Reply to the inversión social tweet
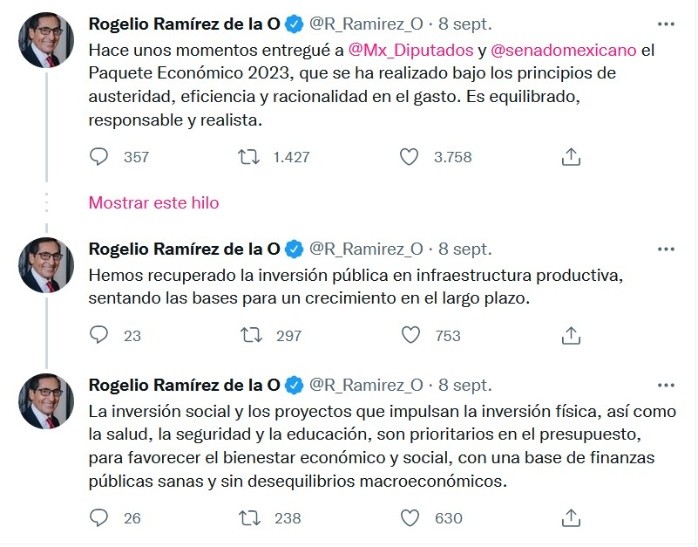The width and height of the screenshot is (698, 547). click(99, 517)
